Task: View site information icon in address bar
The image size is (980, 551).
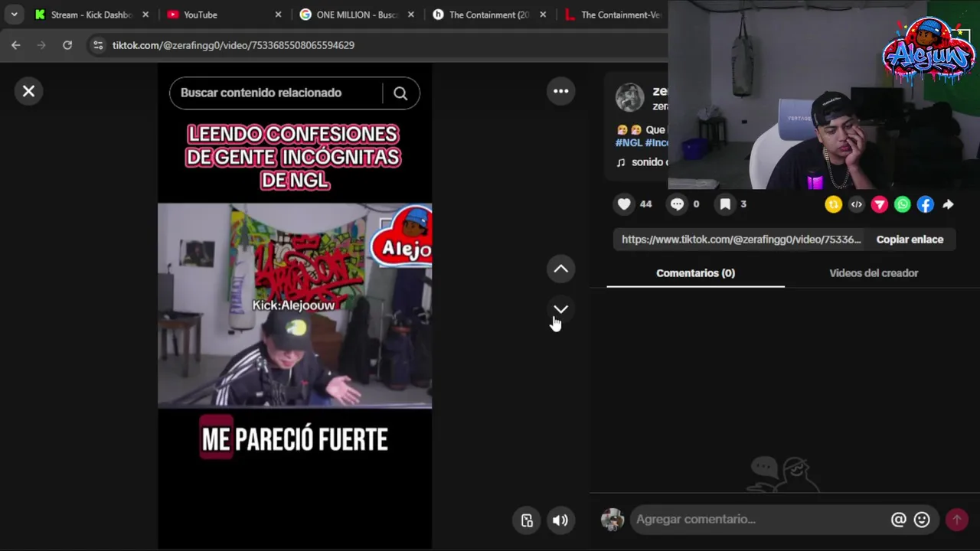Action: pos(97,45)
